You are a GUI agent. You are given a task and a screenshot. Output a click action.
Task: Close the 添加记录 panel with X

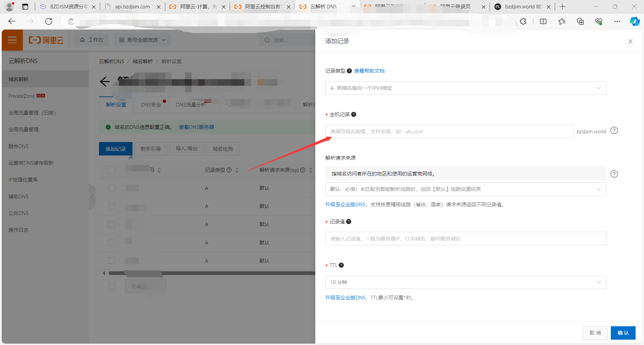[630, 42]
